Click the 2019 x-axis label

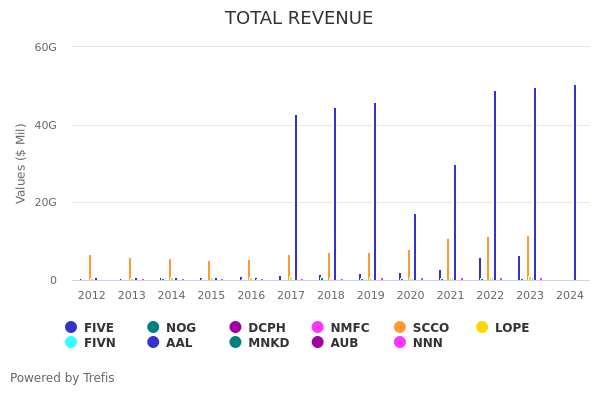(x=371, y=296)
